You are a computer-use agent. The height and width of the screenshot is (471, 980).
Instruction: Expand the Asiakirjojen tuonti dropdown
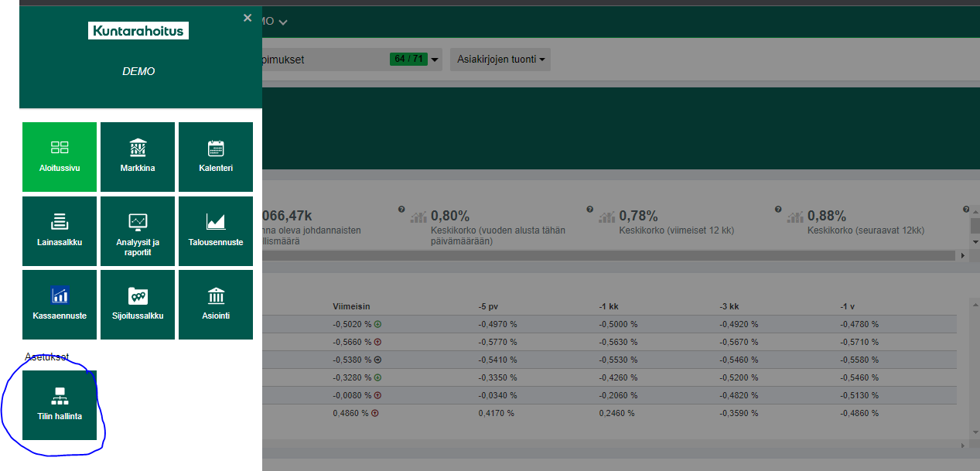501,60
